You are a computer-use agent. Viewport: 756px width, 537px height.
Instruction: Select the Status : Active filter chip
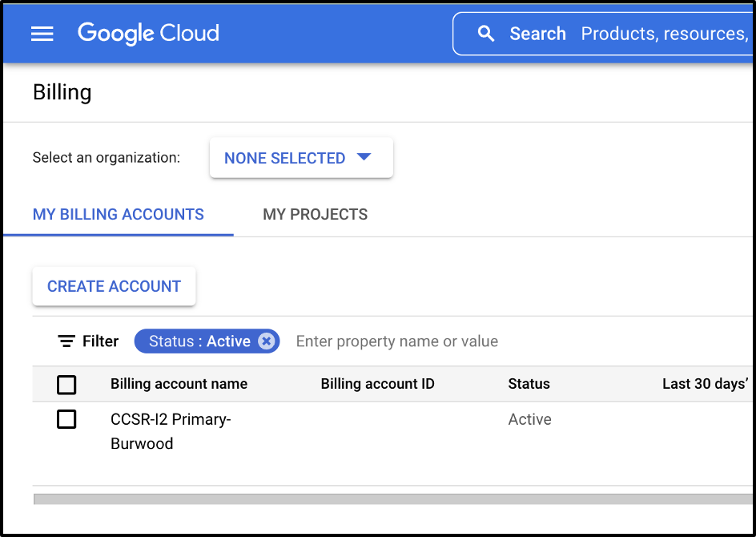(x=199, y=341)
